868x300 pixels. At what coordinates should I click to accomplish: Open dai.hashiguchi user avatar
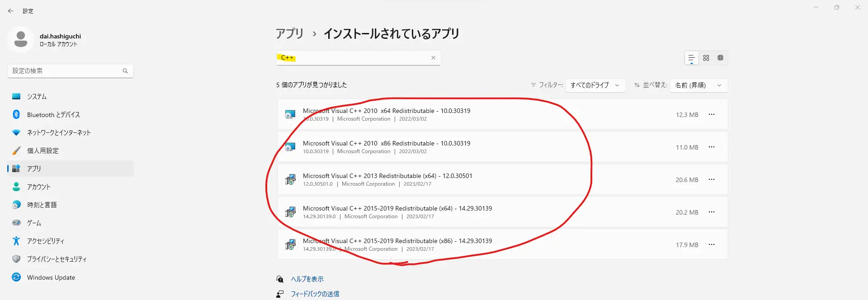tap(21, 39)
